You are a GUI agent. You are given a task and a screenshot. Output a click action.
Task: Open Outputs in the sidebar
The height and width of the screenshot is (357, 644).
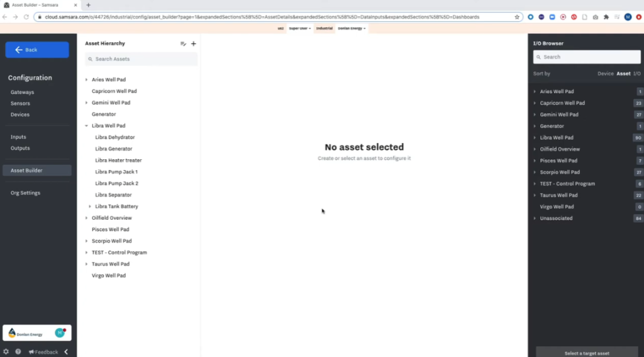(x=20, y=148)
